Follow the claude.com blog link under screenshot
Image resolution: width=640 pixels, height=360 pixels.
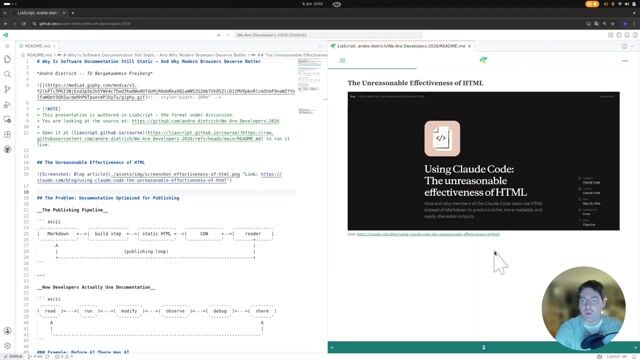[x=428, y=234]
